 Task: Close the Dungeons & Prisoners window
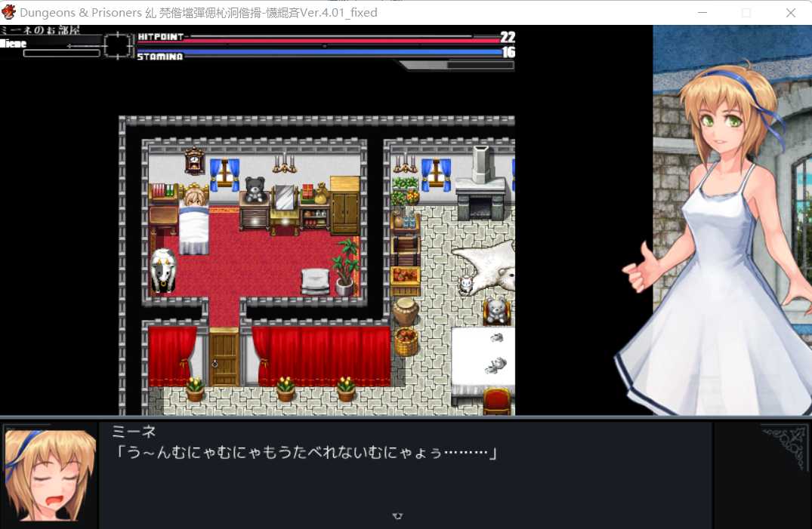(790, 12)
